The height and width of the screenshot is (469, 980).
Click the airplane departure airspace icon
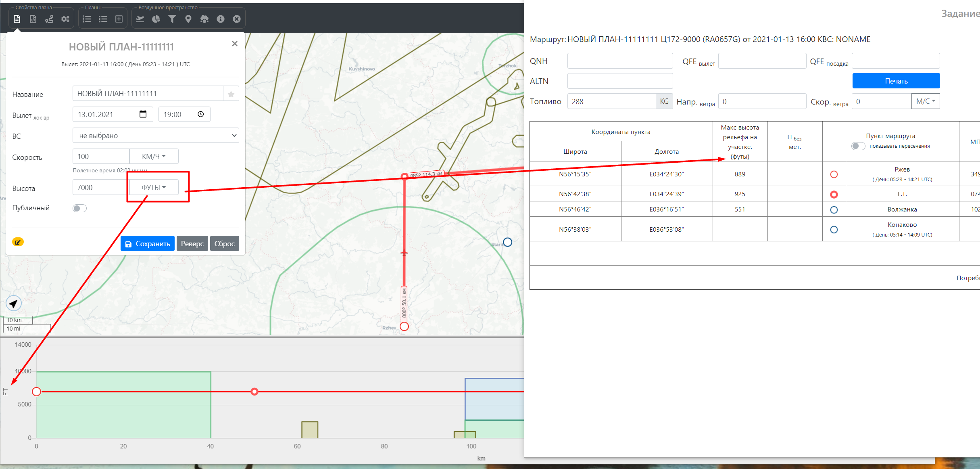coord(140,19)
